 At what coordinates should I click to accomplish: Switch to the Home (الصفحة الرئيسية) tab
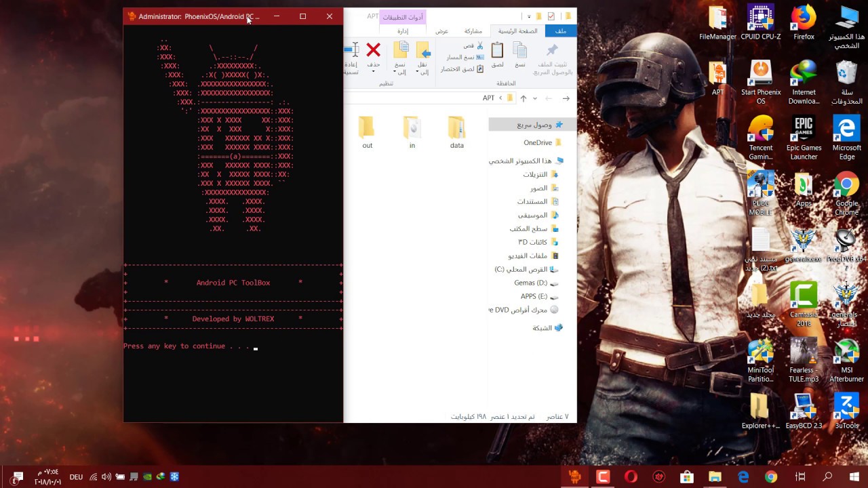click(x=517, y=31)
